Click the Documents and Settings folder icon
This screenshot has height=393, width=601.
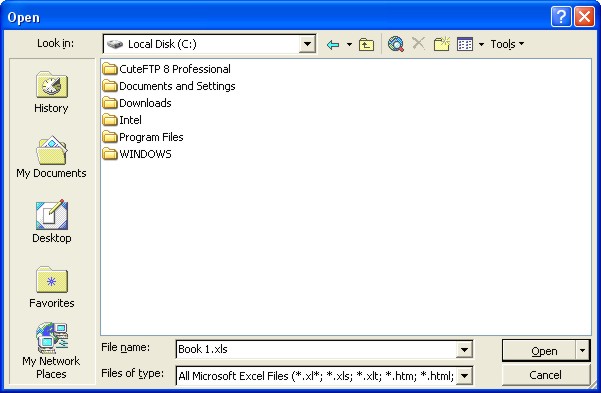(x=110, y=86)
